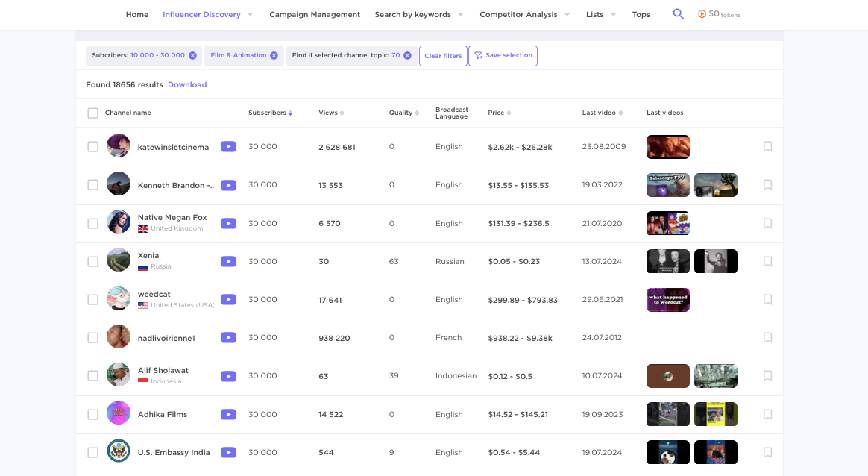Open katewinsletcinema's channel via YouTube play icon
Image resolution: width=868 pixels, height=476 pixels.
(x=228, y=146)
